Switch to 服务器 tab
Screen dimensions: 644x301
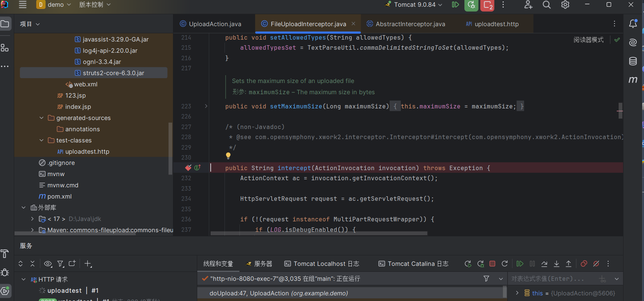(259, 264)
